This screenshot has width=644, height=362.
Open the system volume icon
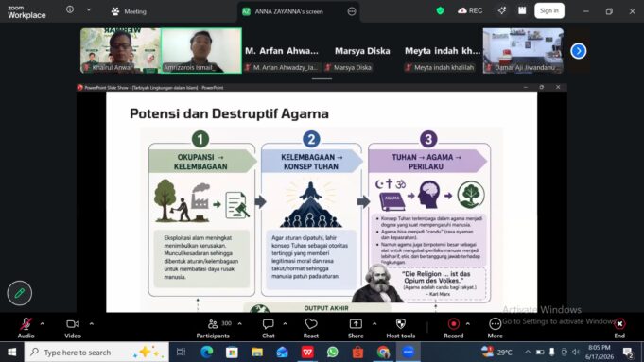pyautogui.click(x=576, y=353)
